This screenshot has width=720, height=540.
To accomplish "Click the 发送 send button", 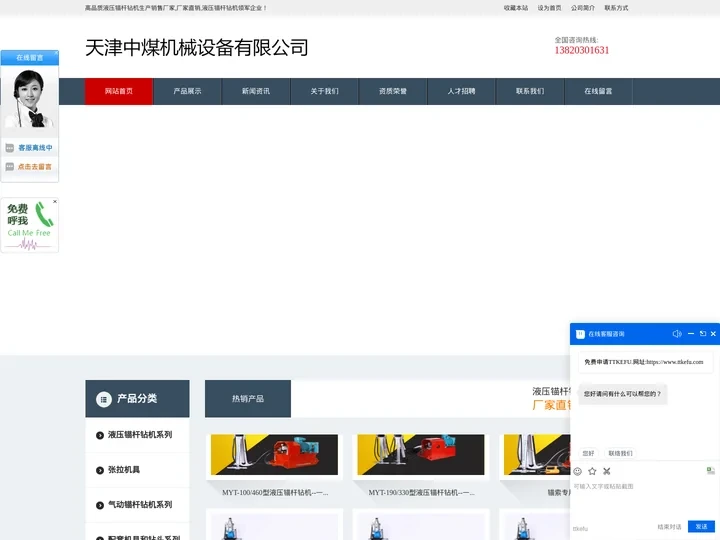I will tap(701, 527).
